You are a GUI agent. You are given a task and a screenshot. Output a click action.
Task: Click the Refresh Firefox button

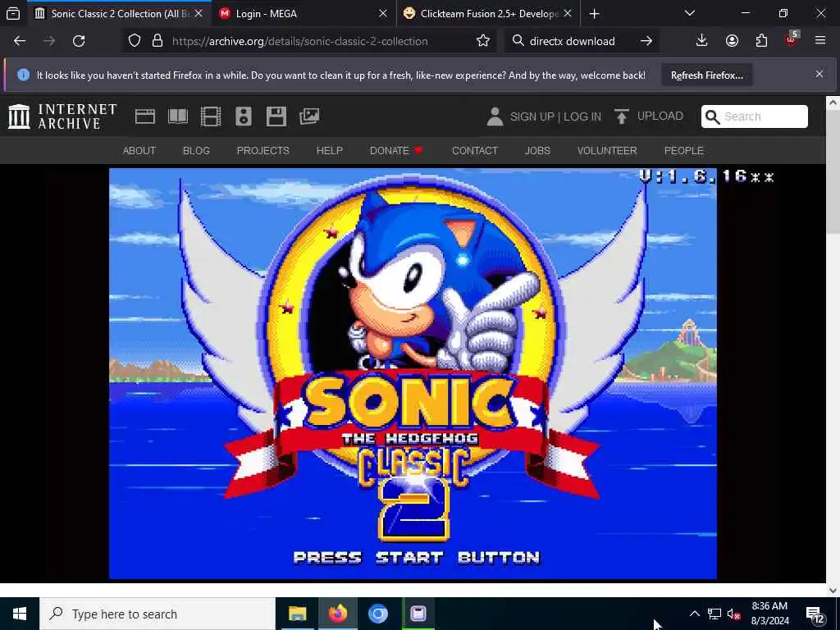(x=706, y=75)
